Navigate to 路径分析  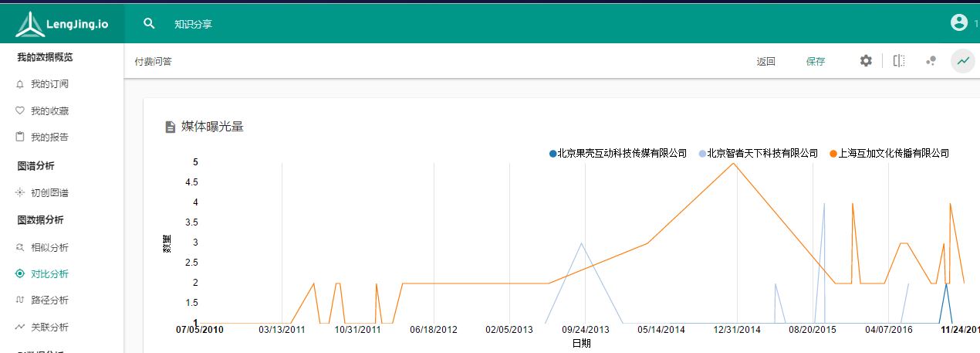pyautogui.click(x=49, y=300)
